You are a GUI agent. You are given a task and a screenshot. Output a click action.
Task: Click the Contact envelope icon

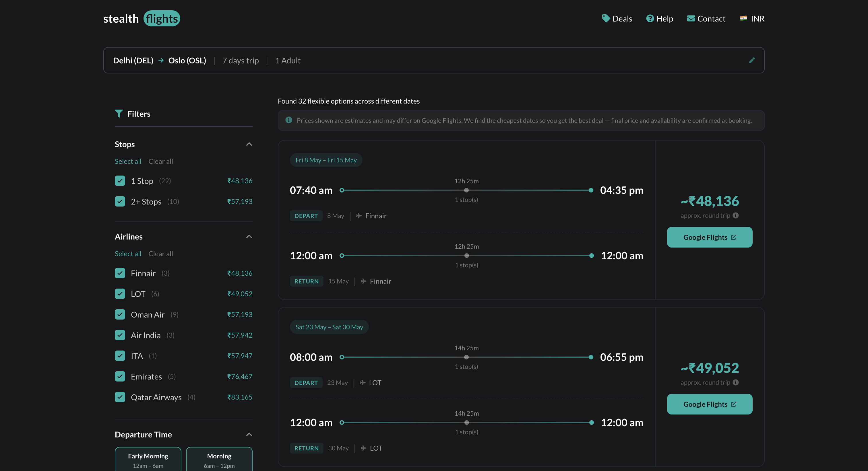[691, 19]
